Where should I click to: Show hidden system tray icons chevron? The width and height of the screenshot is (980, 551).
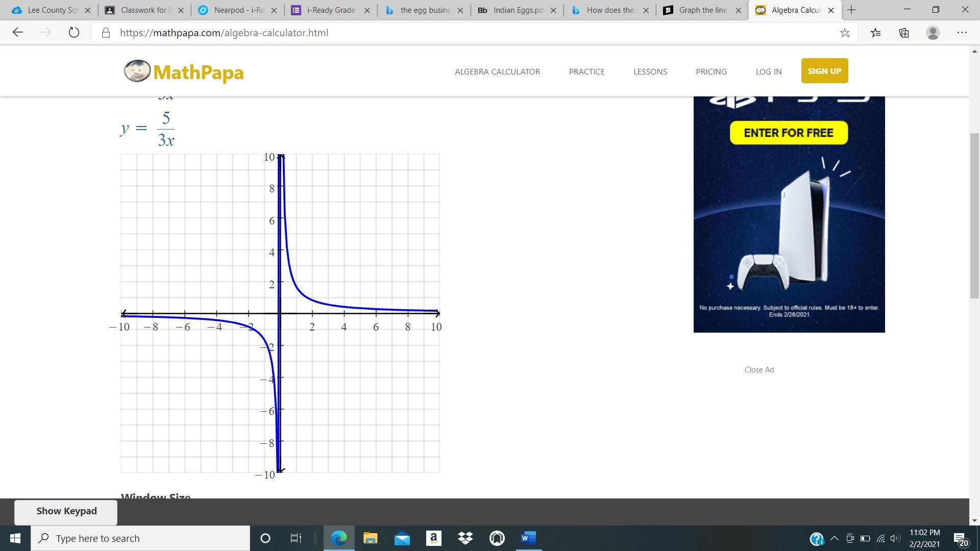coord(835,538)
